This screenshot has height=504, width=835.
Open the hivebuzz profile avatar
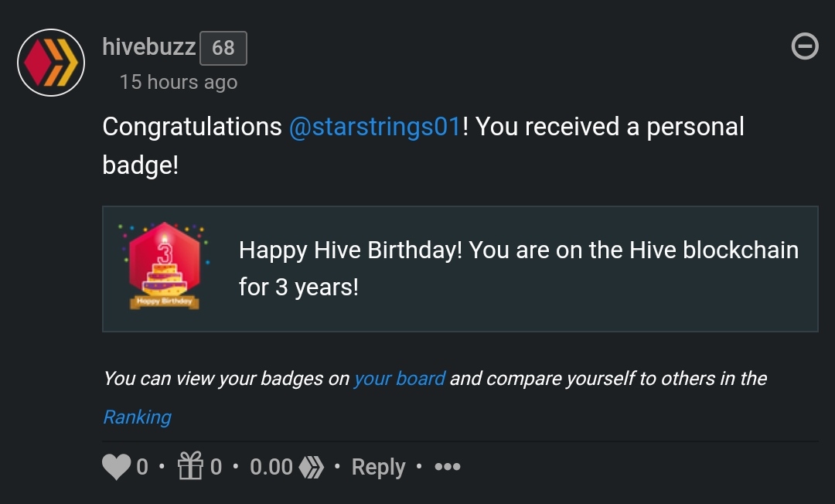(x=51, y=63)
